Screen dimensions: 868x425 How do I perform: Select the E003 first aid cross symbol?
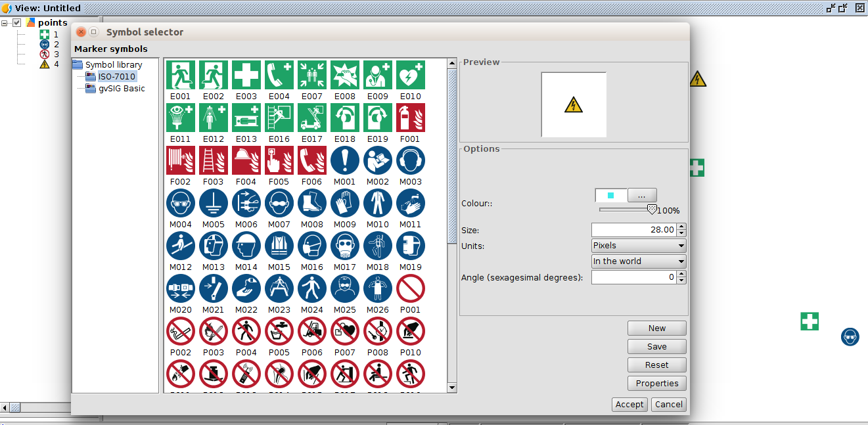pos(246,75)
